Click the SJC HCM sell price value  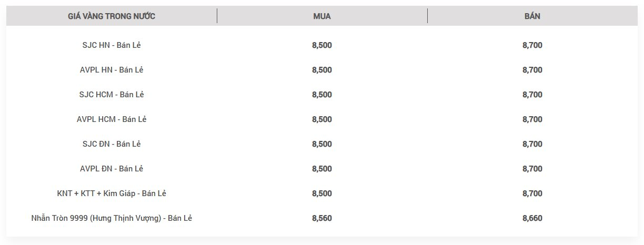[x=532, y=95]
